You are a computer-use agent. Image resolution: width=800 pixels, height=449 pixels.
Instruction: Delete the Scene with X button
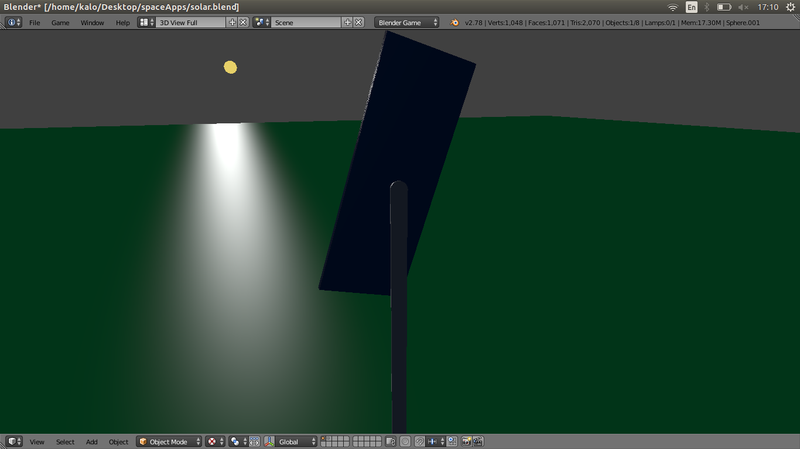359,22
